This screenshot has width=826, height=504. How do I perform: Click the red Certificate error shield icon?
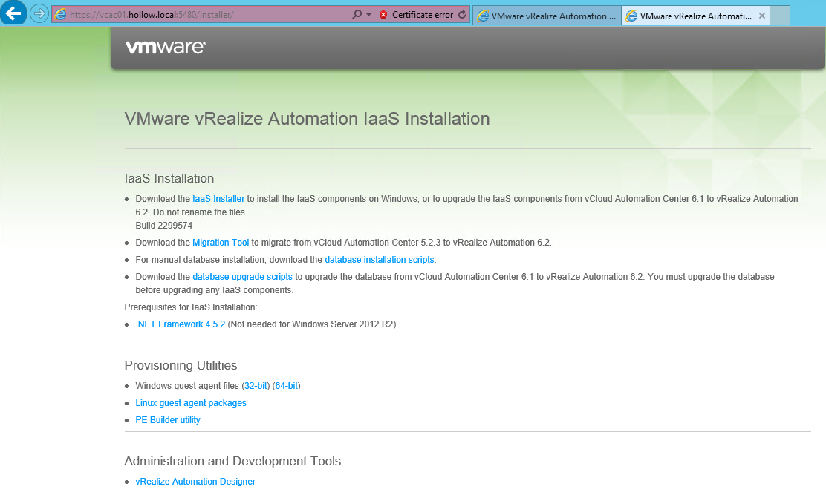pyautogui.click(x=383, y=15)
